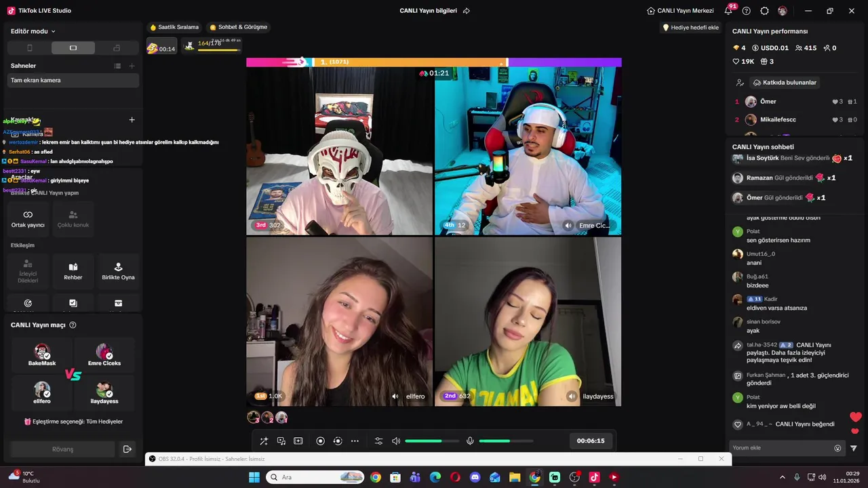This screenshot has width=868, height=488.
Task: Click the Windows Start button
Action: 254,477
